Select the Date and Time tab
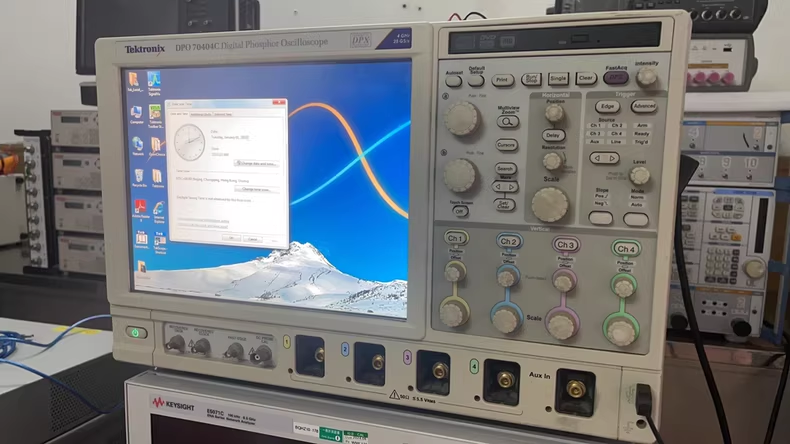The height and width of the screenshot is (444, 790). (179, 114)
